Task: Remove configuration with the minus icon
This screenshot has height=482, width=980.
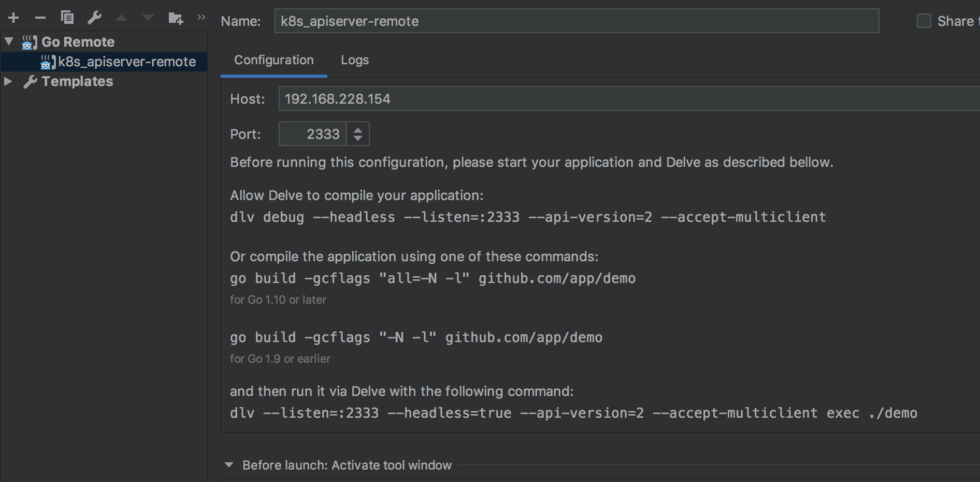Action: [40, 18]
